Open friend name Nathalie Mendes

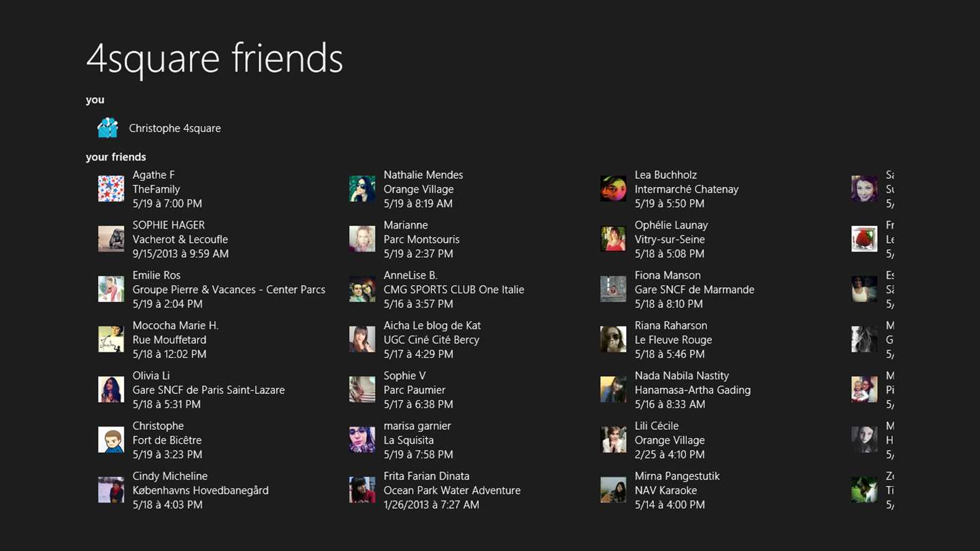(x=423, y=175)
